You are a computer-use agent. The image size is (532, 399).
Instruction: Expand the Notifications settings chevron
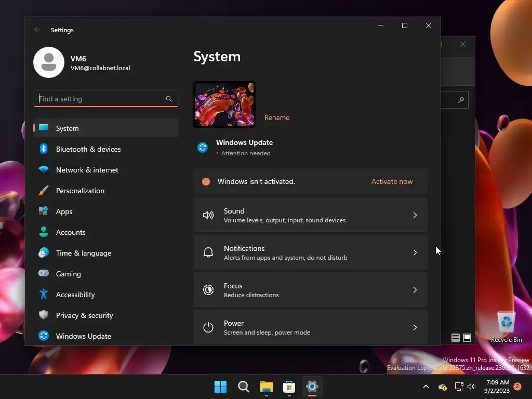(x=415, y=252)
